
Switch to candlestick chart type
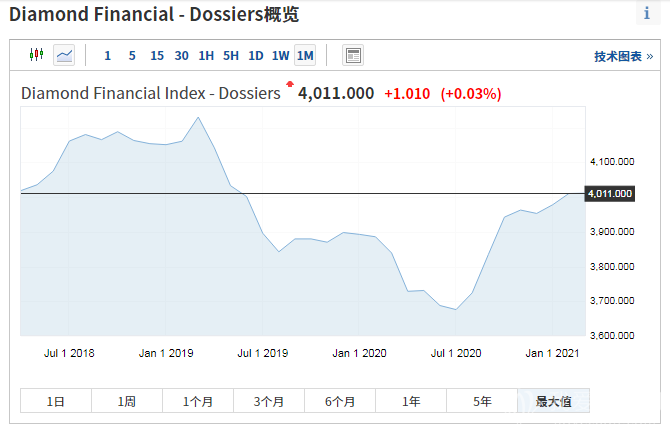(37, 55)
